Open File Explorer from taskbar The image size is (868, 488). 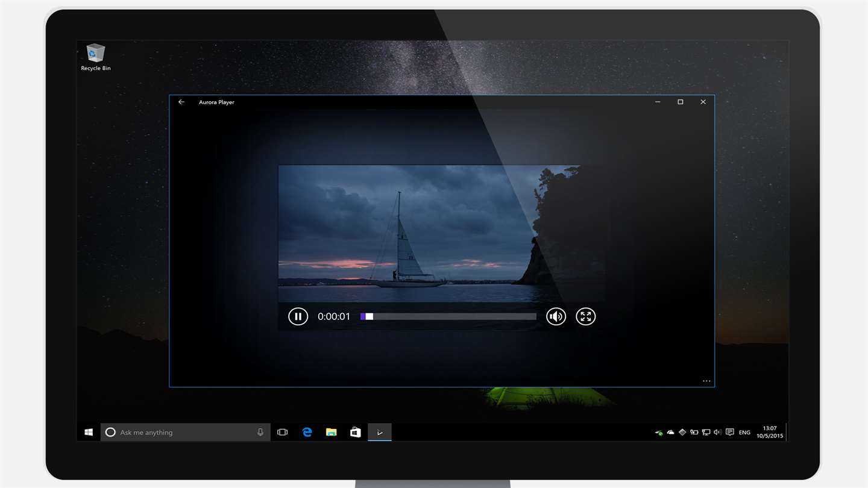click(331, 432)
